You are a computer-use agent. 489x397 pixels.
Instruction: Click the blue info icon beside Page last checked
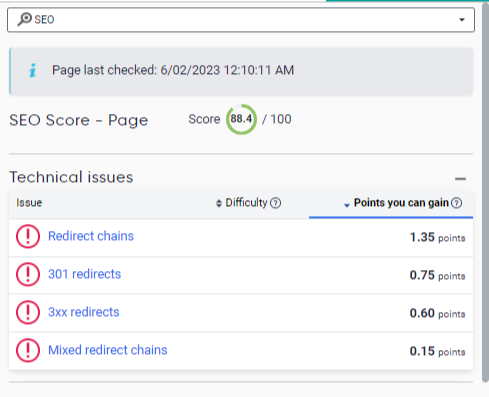tap(32, 70)
